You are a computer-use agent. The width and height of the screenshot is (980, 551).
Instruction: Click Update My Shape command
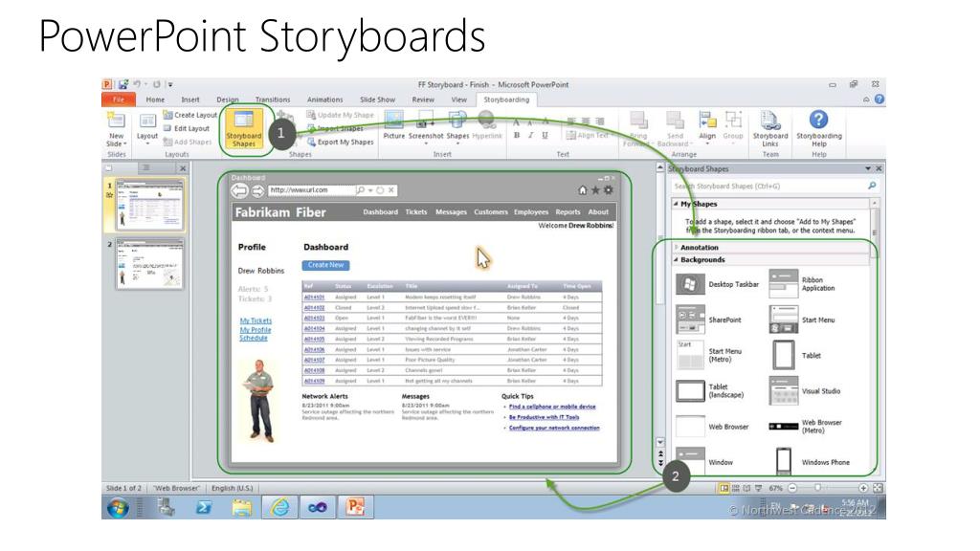(x=340, y=115)
